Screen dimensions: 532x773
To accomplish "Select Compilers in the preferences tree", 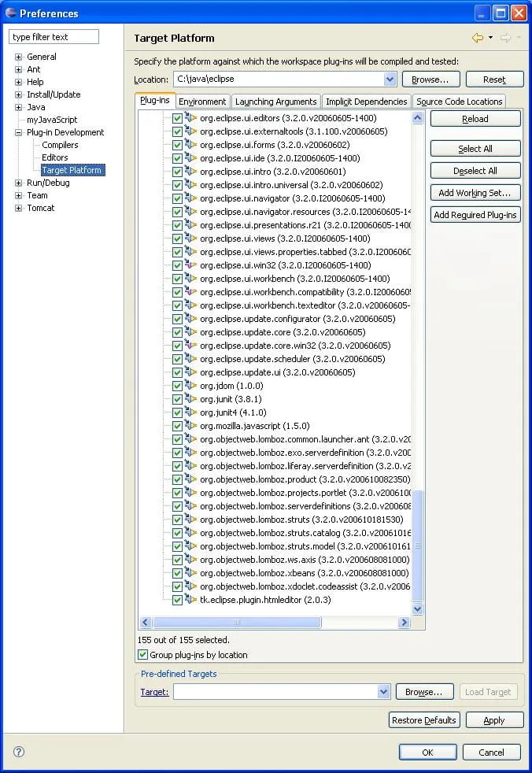I will tap(60, 145).
